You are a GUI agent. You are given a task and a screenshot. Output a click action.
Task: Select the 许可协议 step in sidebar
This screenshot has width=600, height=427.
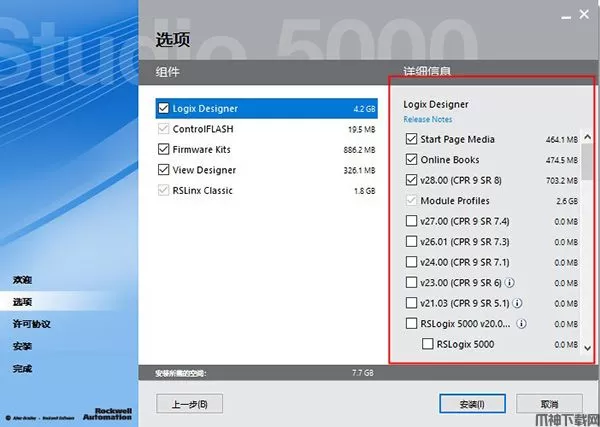31,324
